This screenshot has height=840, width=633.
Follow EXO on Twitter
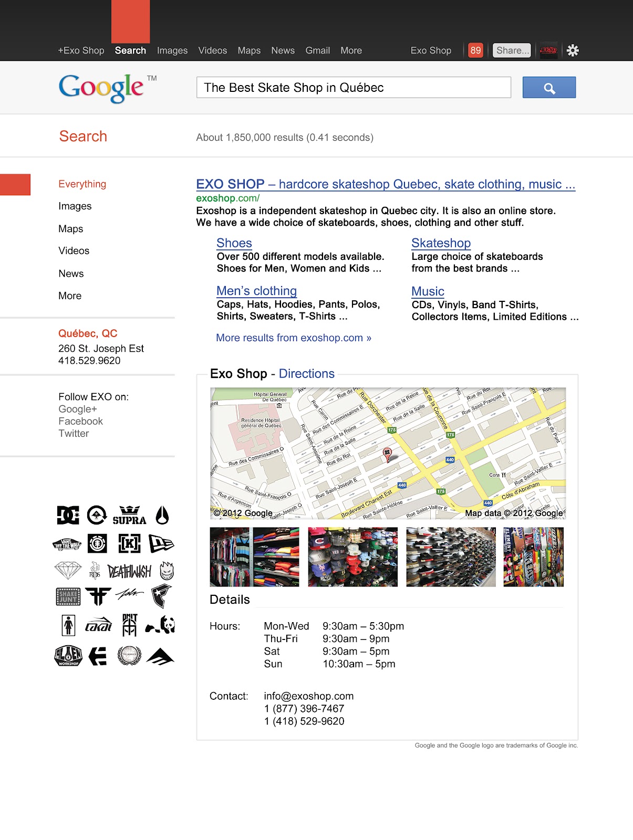(74, 433)
